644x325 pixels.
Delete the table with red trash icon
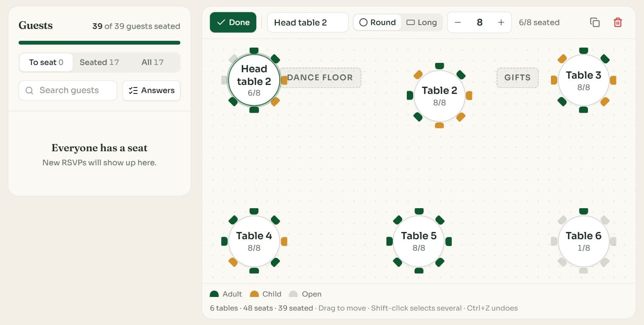pos(618,23)
